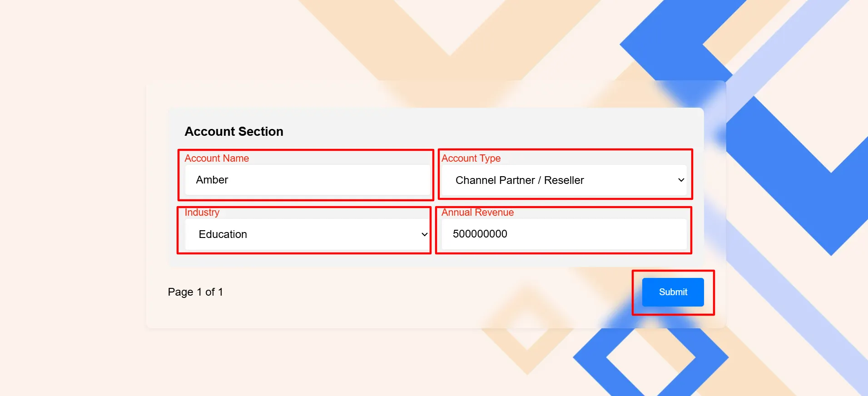This screenshot has width=868, height=396.
Task: Click the empty right end of Account Name field
Action: coord(400,180)
